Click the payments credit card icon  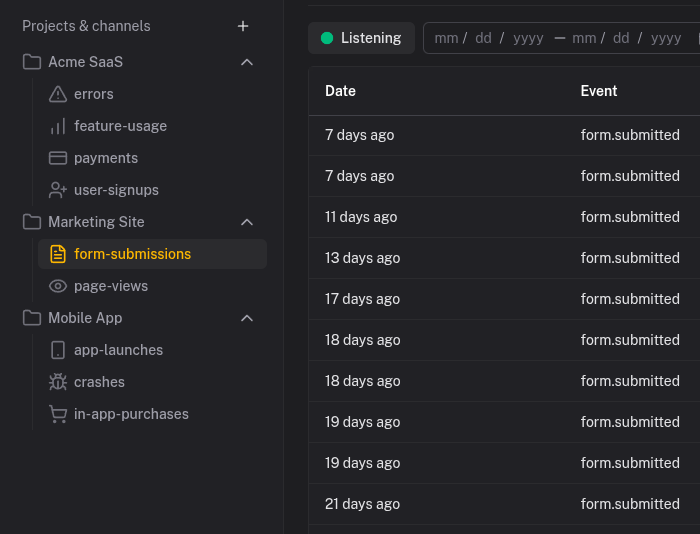tap(58, 158)
